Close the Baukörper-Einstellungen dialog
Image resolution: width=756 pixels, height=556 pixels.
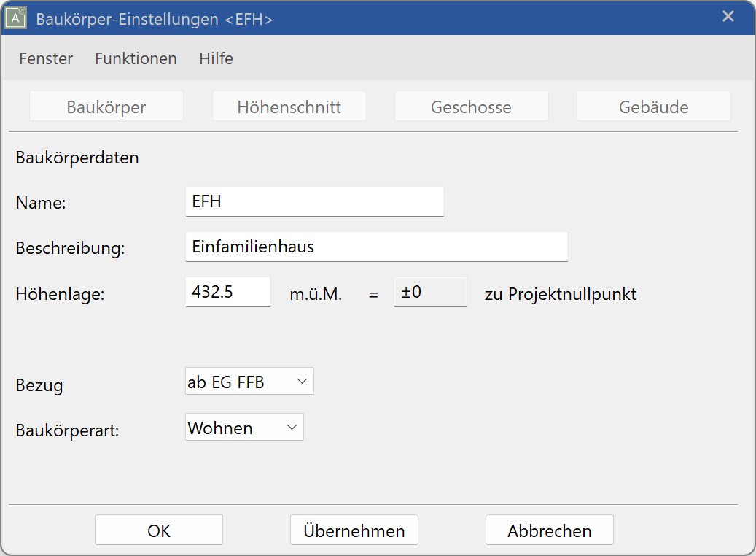tap(728, 17)
